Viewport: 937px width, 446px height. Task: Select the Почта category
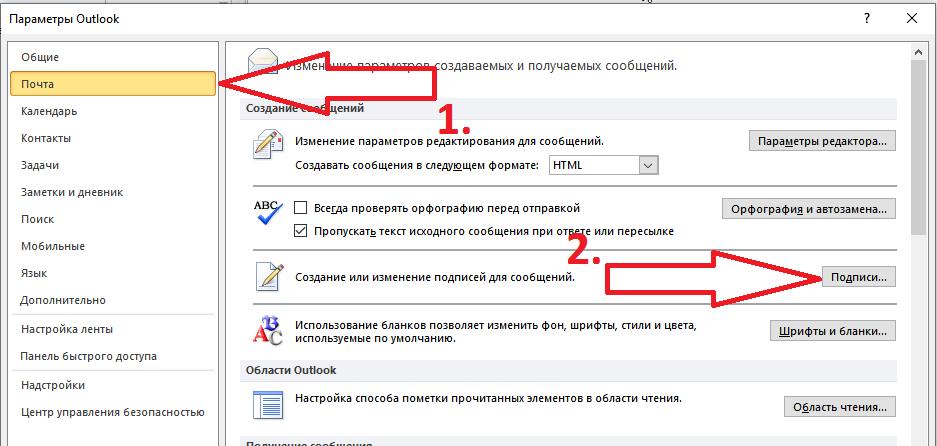111,85
